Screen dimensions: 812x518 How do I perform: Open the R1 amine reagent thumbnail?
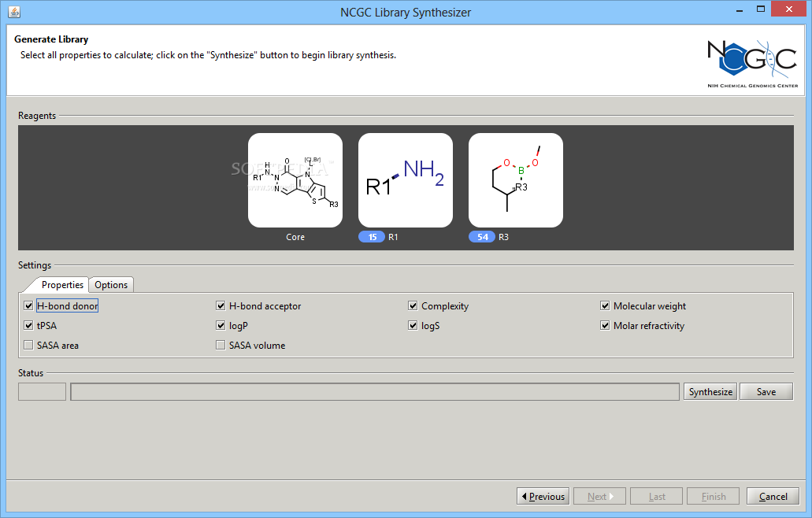click(x=406, y=180)
